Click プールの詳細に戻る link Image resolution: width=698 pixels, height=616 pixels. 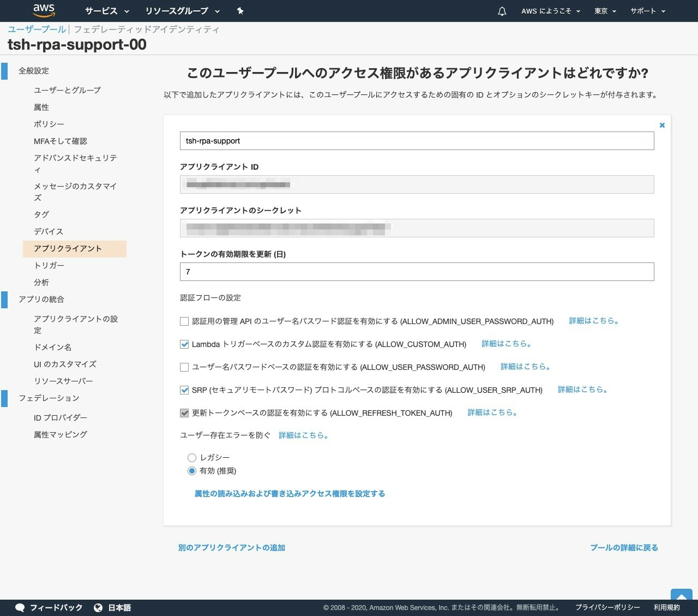624,548
